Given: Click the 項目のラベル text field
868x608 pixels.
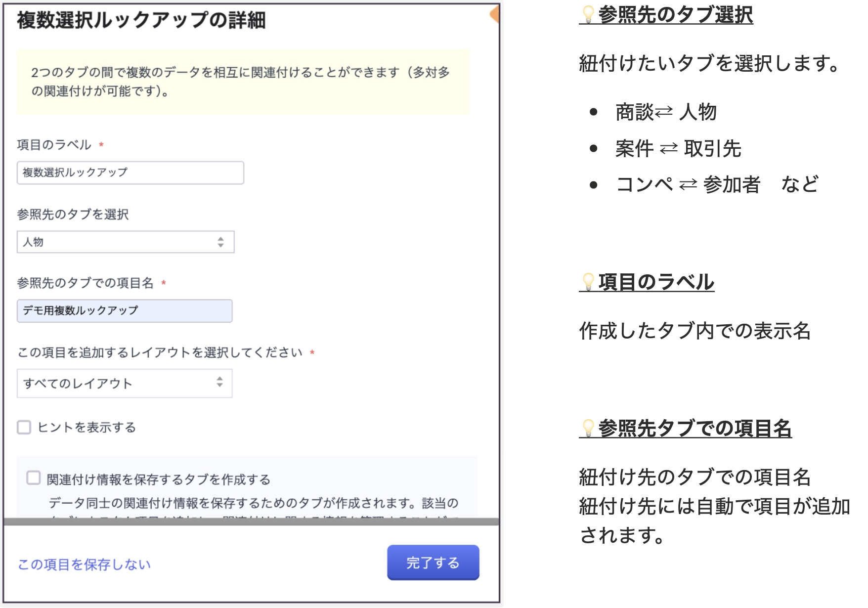Looking at the screenshot, I should coord(130,173).
